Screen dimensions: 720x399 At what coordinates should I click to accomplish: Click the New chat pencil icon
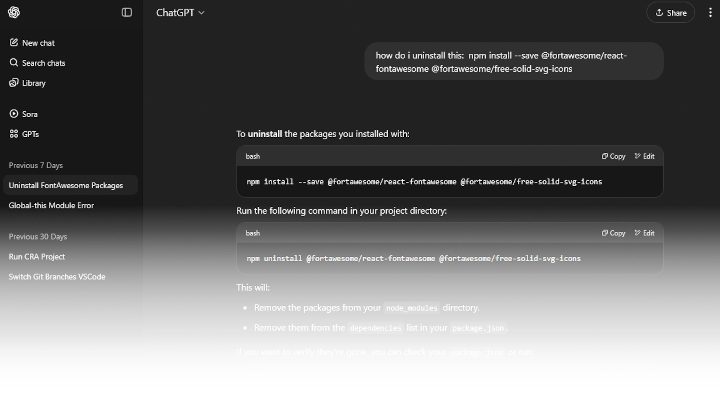14,42
